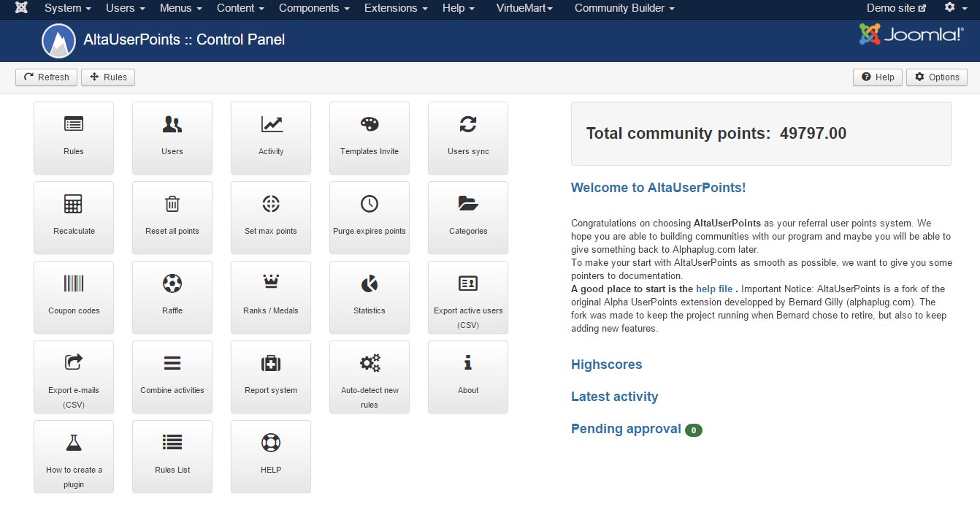Open the Help dropdown menu
Viewport: 980px width, 526px height.
[x=459, y=8]
